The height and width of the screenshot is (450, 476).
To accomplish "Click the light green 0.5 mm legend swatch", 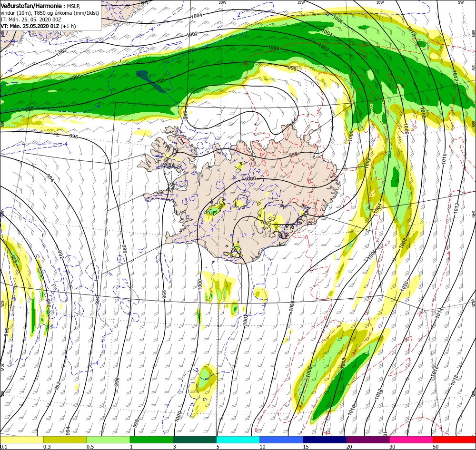I will pos(109,440).
